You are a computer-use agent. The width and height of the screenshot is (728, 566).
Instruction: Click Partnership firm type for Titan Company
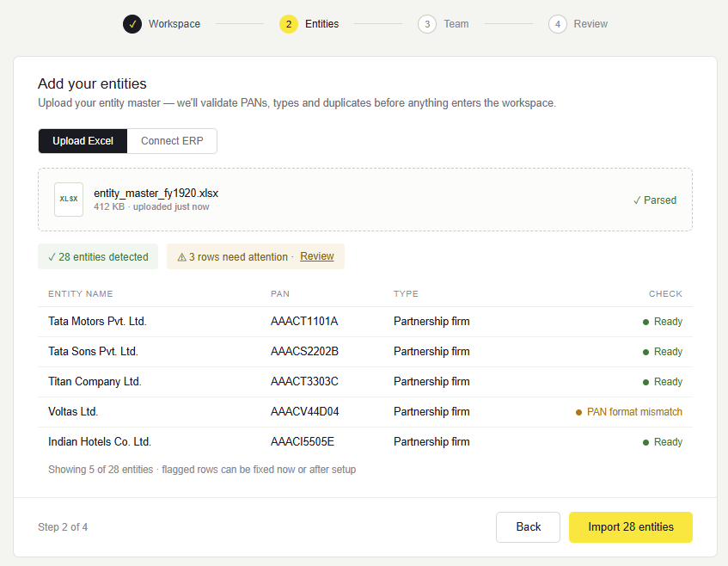point(431,382)
